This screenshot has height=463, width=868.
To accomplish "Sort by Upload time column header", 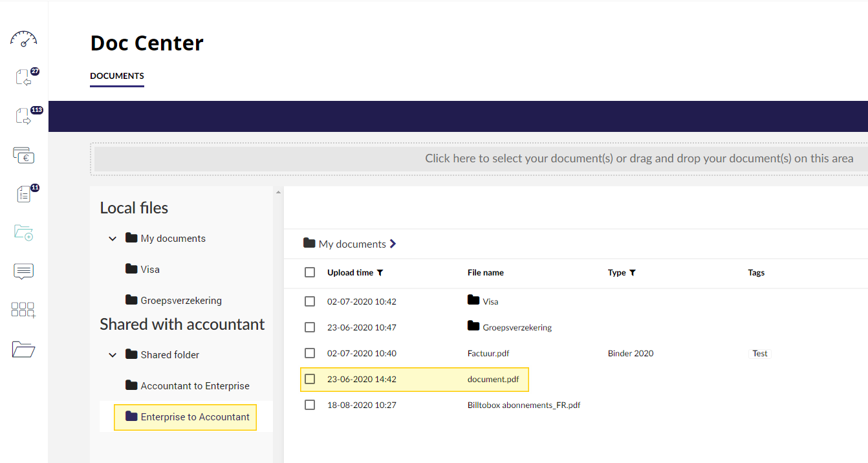I will coord(350,273).
